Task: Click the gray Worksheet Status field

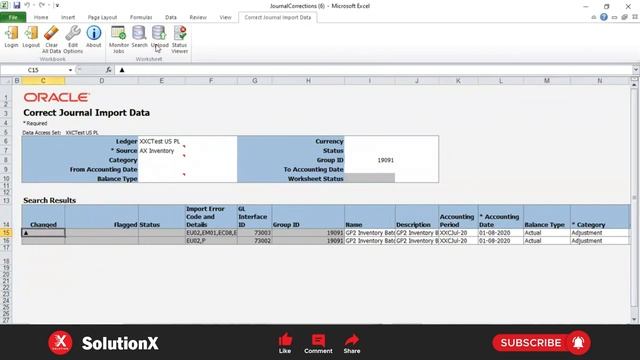Action: click(x=370, y=178)
